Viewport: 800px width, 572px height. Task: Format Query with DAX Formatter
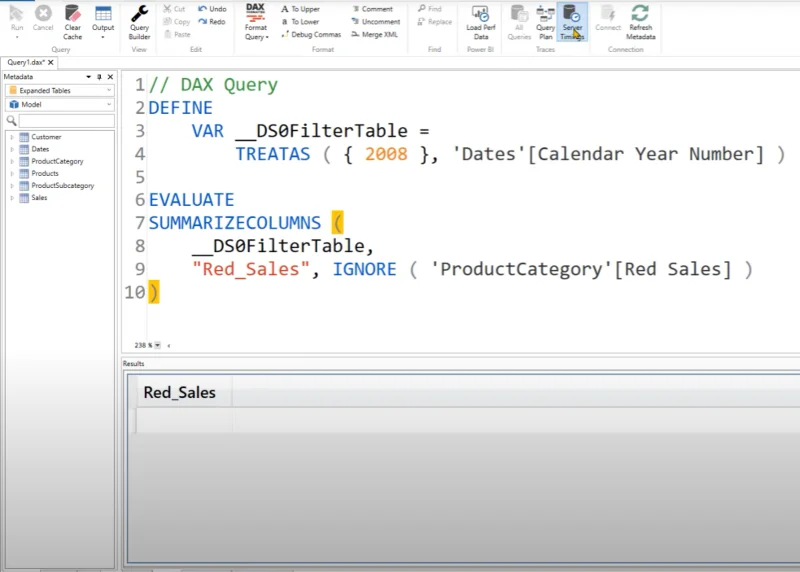point(256,22)
